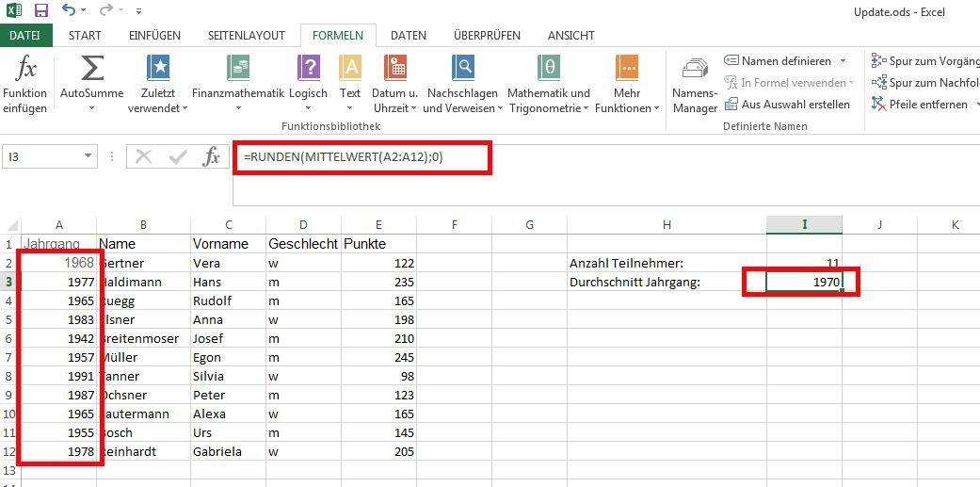The width and height of the screenshot is (980, 487).
Task: Select the Geschlecht header cell
Action: pos(303,244)
